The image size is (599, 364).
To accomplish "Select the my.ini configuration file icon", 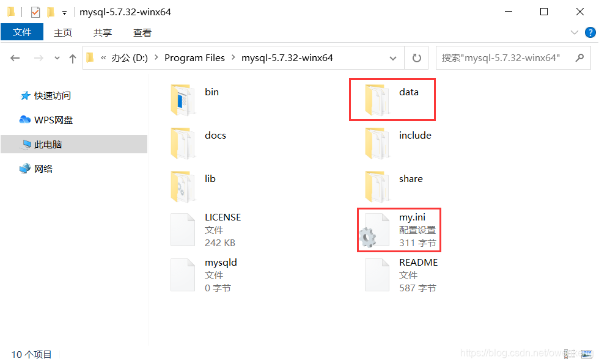I will [x=374, y=230].
